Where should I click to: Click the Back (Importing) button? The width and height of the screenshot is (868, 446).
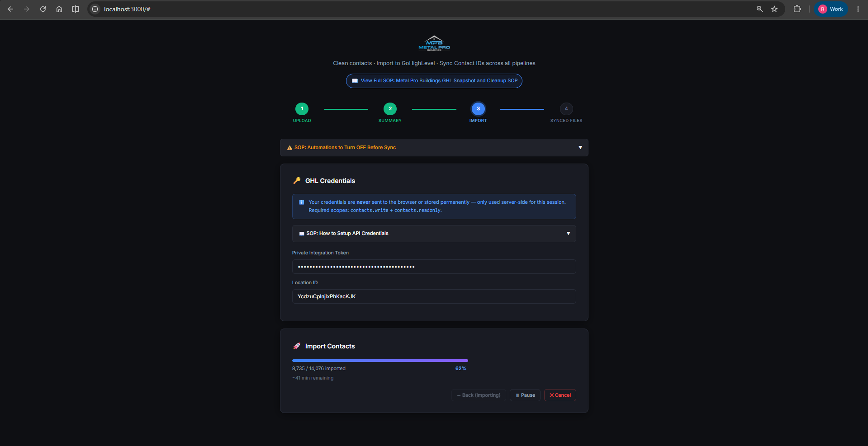pyautogui.click(x=479, y=395)
